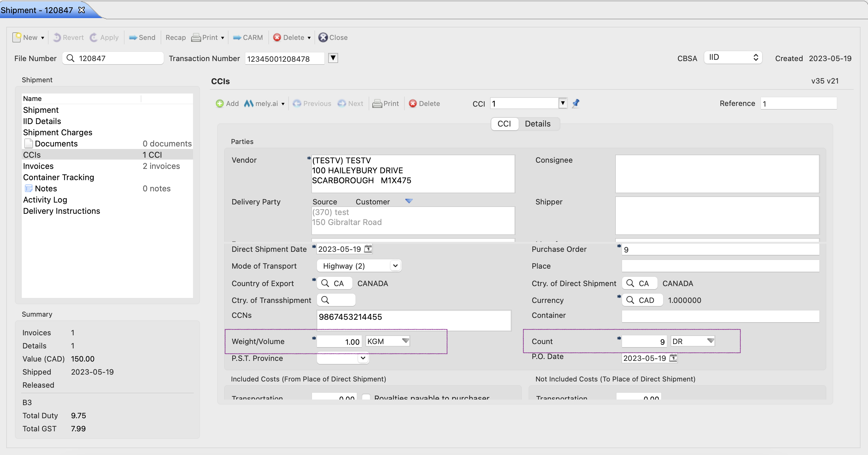Open the Recap view
The height and width of the screenshot is (455, 868).
pos(176,37)
